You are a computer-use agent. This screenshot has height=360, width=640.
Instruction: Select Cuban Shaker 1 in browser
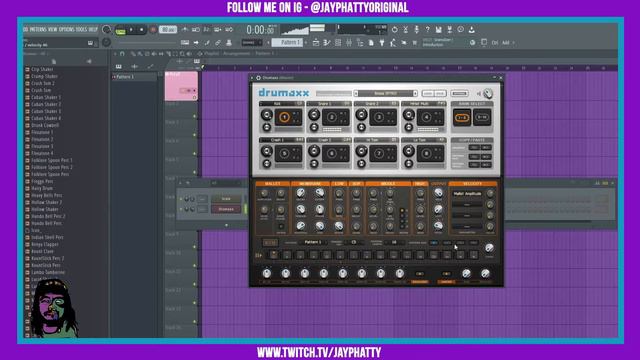pyautogui.click(x=46, y=98)
